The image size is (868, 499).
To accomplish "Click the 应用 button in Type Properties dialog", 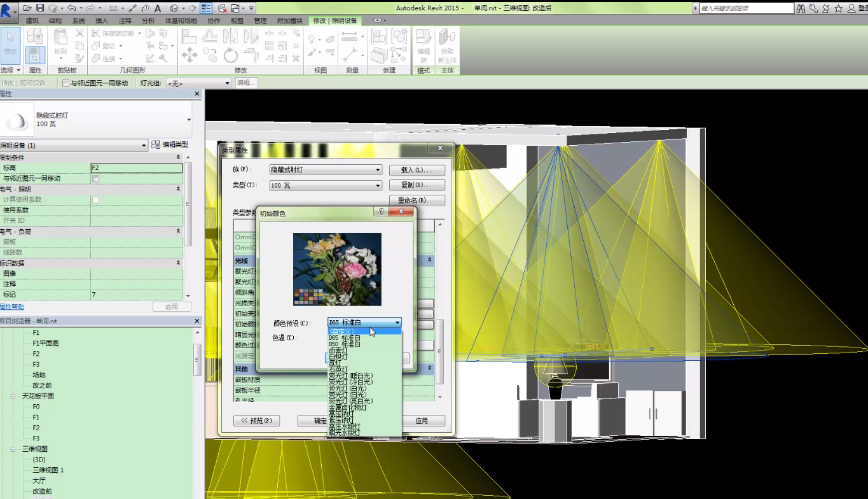I will coord(422,421).
